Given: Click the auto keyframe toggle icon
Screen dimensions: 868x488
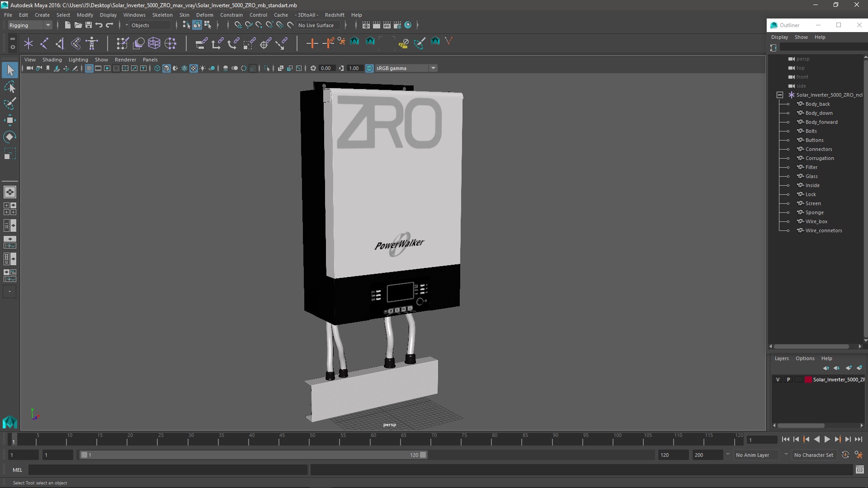Looking at the screenshot, I should click(845, 455).
